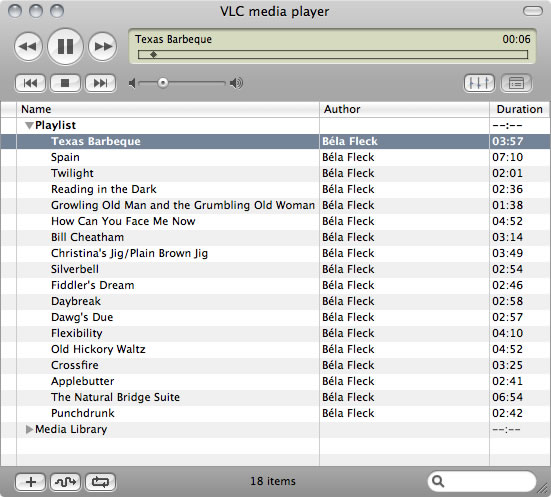Click the 18 items status text
The image size is (551, 497).
pos(273,481)
